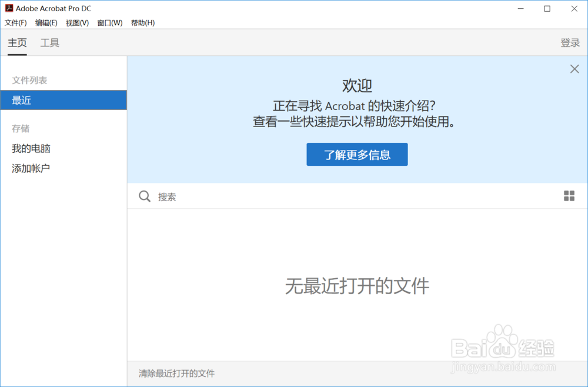This screenshot has width=588, height=387.
Task: Open the 视图(V) menu
Action: click(x=77, y=23)
